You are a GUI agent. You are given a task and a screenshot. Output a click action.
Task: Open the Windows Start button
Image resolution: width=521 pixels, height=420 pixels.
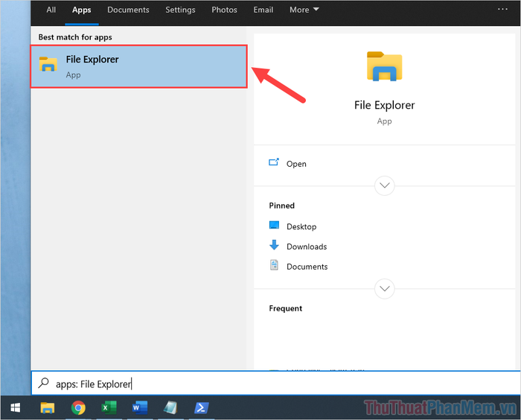[x=16, y=407]
